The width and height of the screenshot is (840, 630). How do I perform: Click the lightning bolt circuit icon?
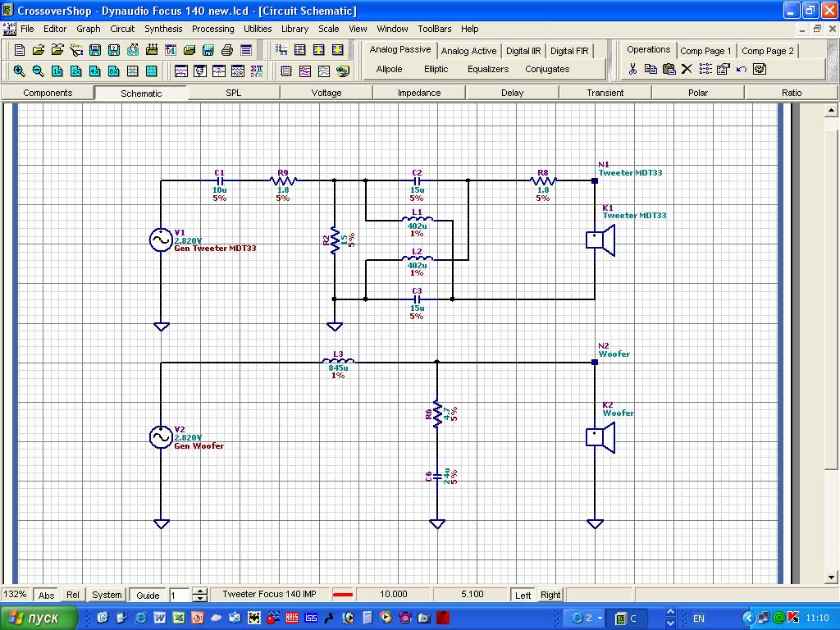click(x=200, y=71)
